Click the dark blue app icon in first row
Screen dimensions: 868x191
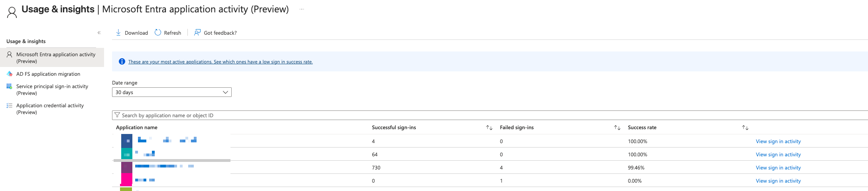pyautogui.click(x=127, y=141)
